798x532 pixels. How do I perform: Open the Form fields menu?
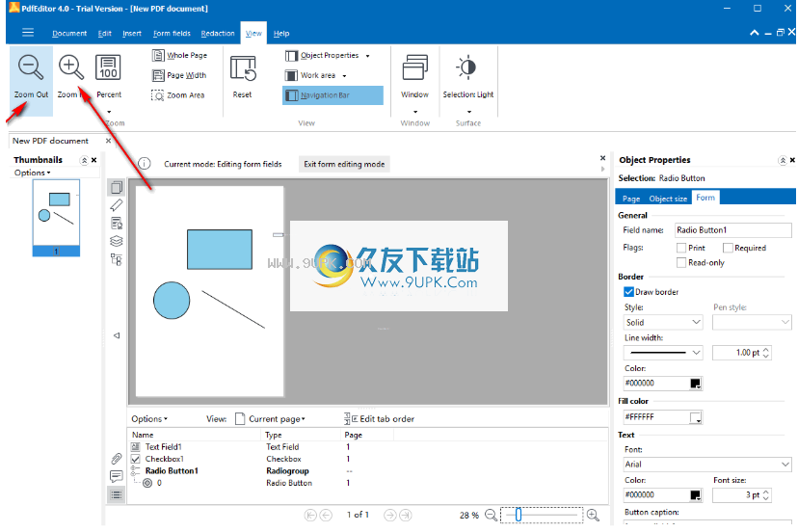pyautogui.click(x=172, y=34)
